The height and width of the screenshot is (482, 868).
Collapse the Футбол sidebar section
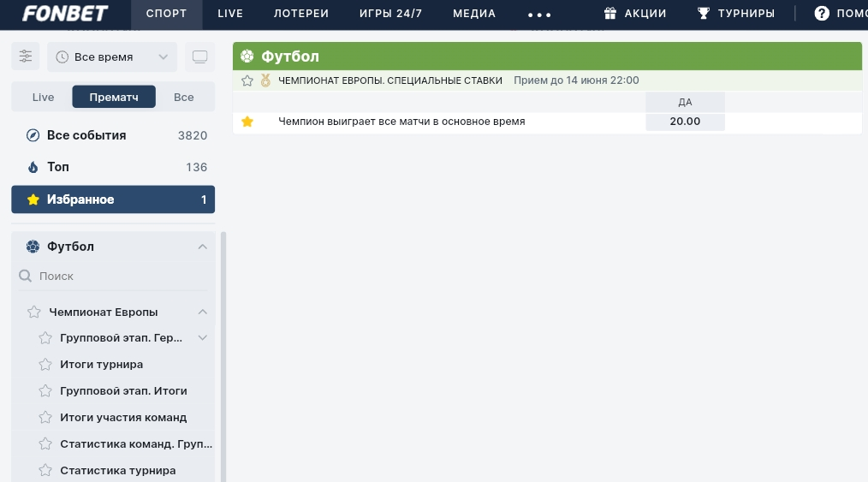pyautogui.click(x=202, y=247)
